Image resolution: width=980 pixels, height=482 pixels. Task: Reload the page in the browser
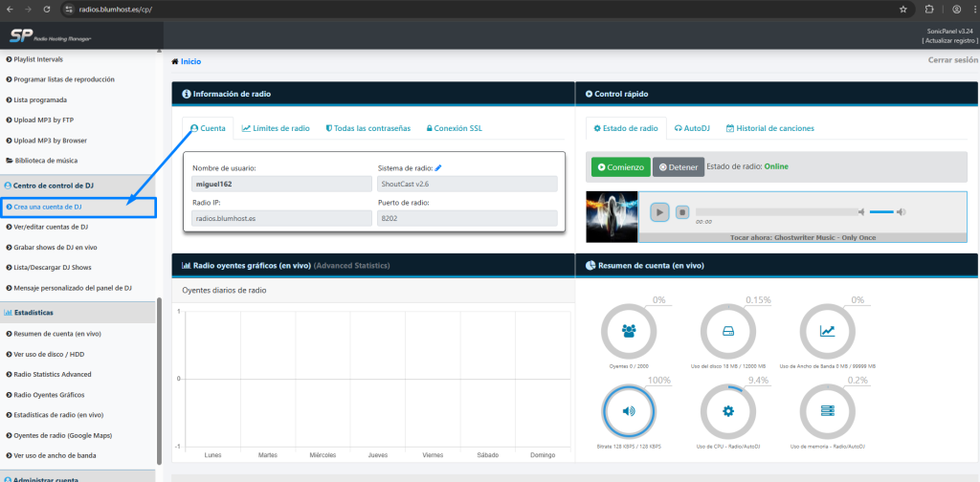[x=47, y=10]
